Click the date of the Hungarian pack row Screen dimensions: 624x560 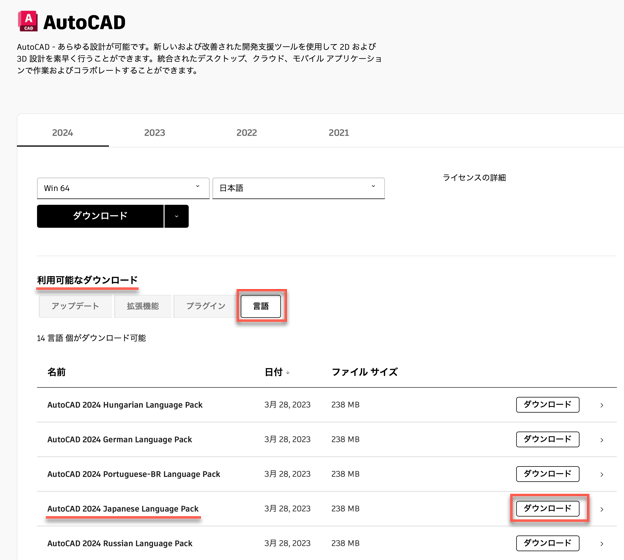coord(287,405)
